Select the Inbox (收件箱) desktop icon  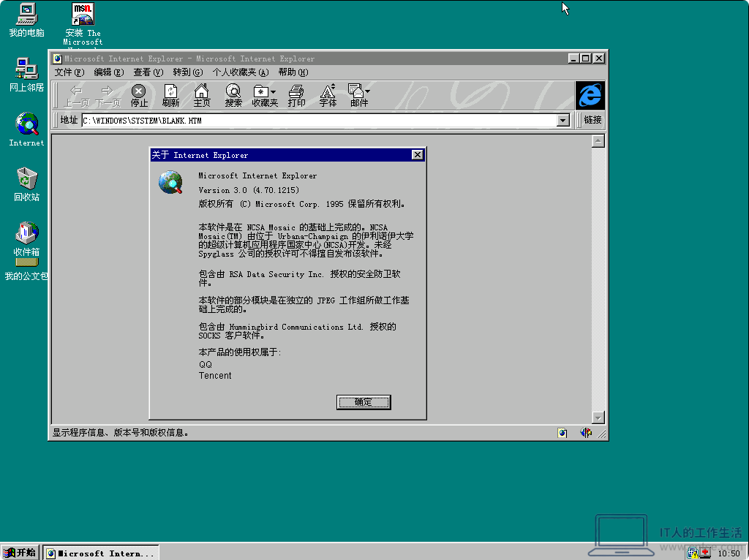coord(27,239)
